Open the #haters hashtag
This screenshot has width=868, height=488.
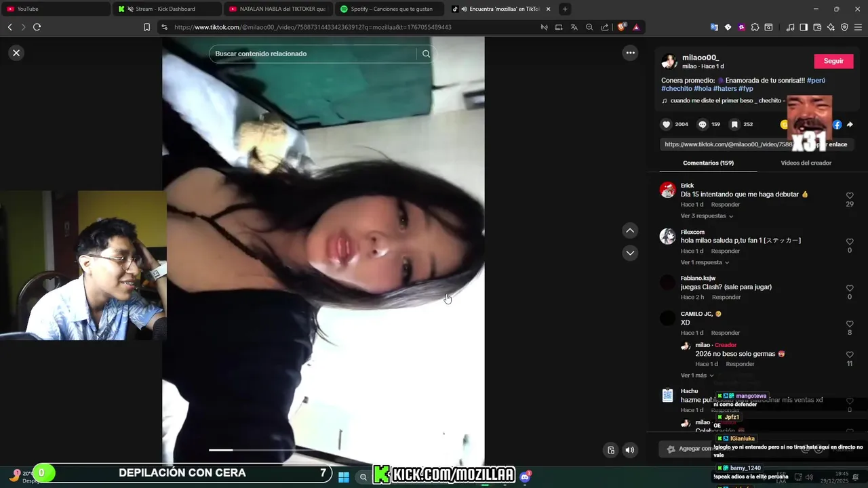(724, 89)
